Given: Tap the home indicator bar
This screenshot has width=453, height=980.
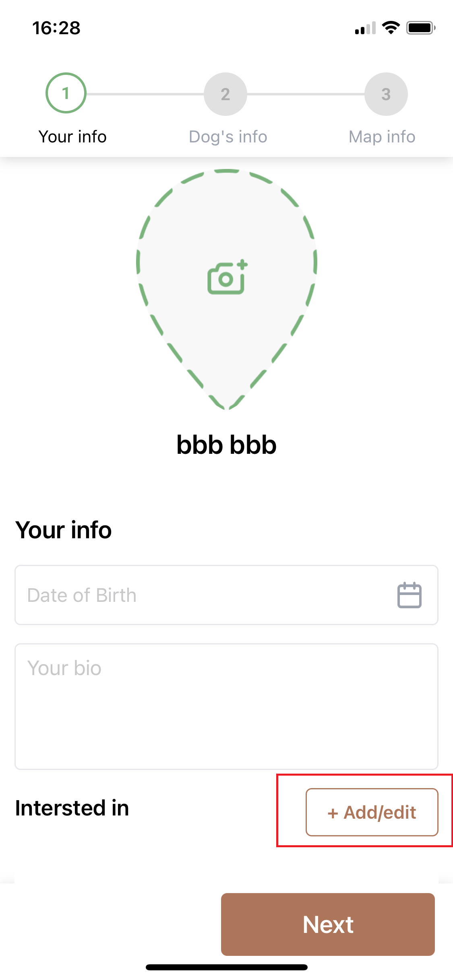Looking at the screenshot, I should coord(226,967).
